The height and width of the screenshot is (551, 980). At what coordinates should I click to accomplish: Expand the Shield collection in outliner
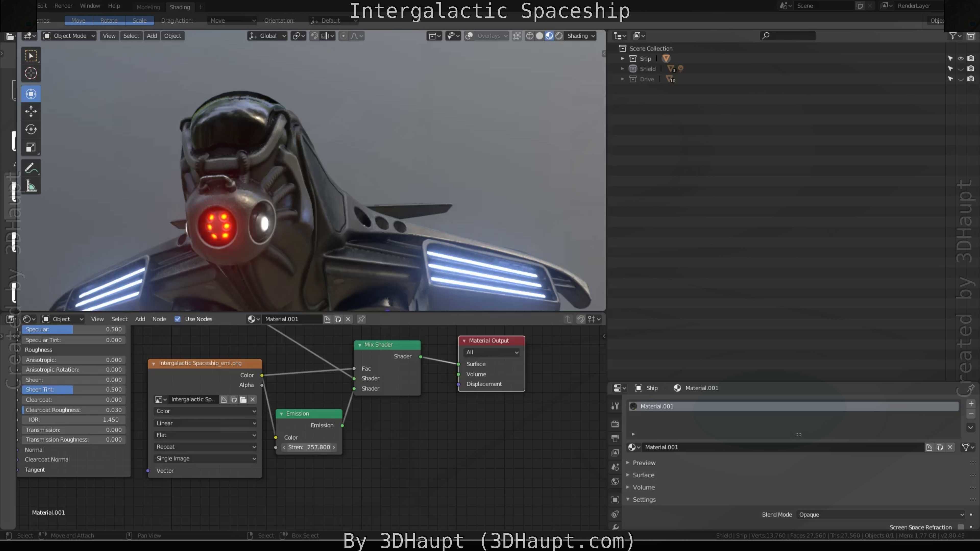pyautogui.click(x=622, y=69)
